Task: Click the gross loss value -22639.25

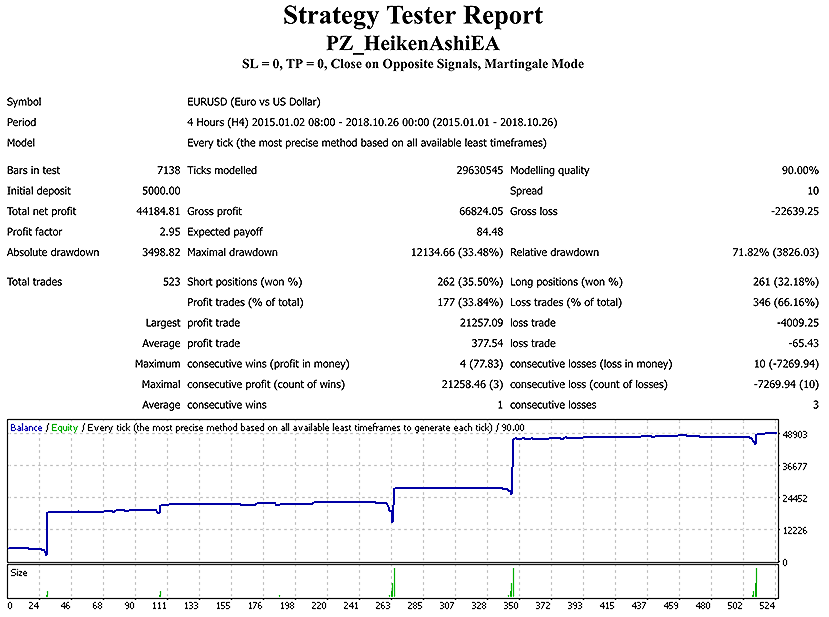Action: pyautogui.click(x=795, y=211)
